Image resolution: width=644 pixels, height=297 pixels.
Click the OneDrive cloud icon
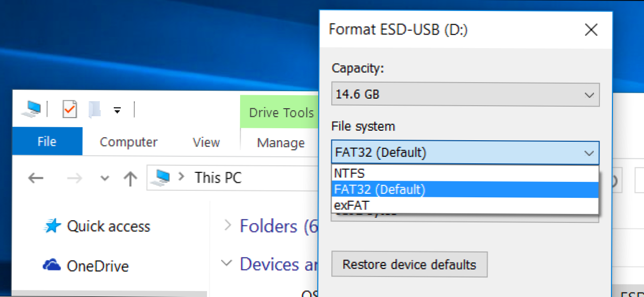click(52, 265)
